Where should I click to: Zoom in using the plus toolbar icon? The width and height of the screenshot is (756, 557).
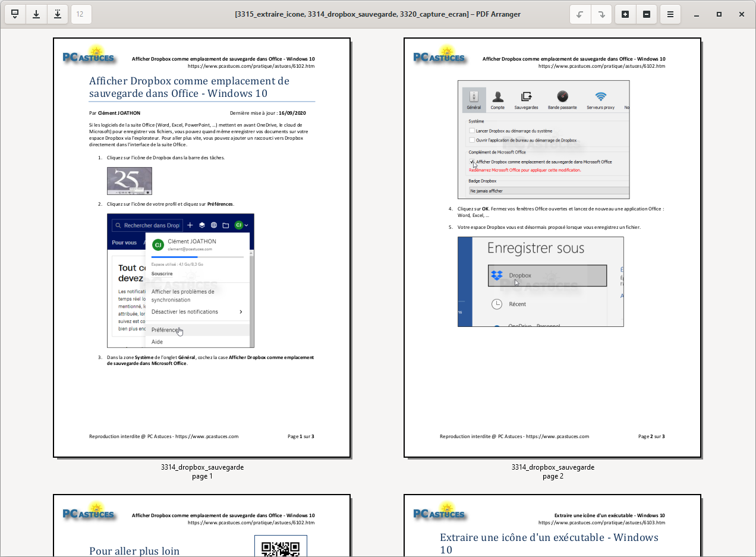click(x=624, y=14)
